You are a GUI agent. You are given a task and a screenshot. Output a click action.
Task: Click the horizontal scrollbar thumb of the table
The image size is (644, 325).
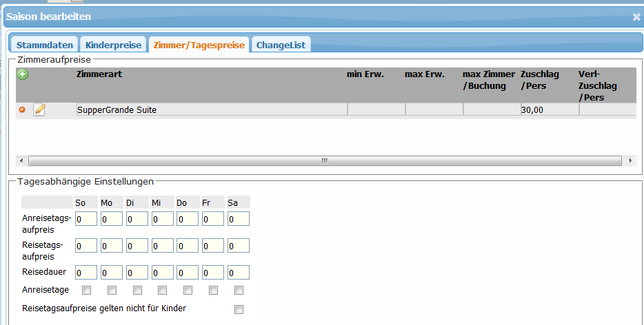pyautogui.click(x=324, y=160)
